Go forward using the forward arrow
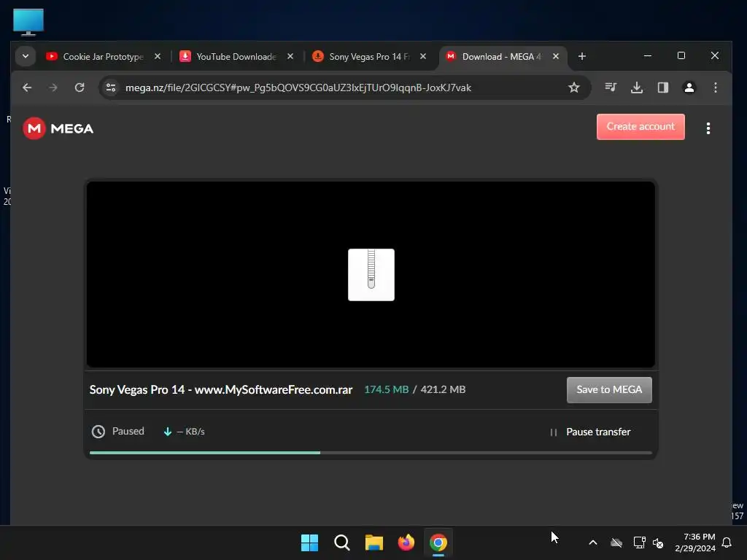747x560 pixels. [53, 87]
